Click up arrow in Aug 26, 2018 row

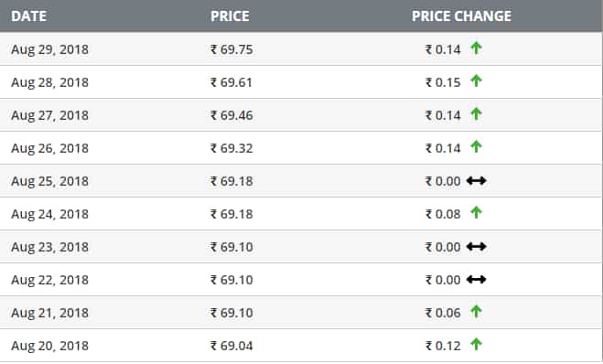[476, 146]
